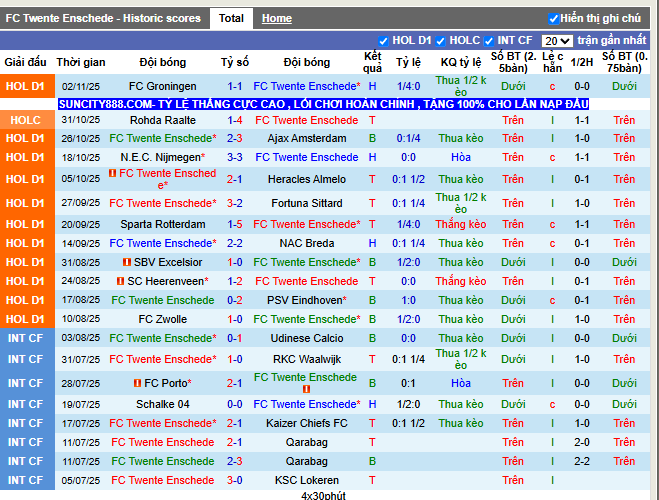The image size is (659, 500).
Task: Uncheck the HOL D1 league filter
Action: pos(382,41)
